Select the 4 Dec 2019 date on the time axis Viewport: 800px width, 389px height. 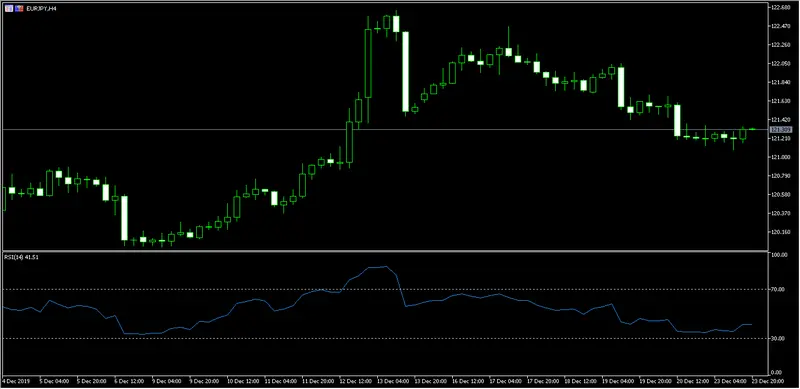(15, 381)
